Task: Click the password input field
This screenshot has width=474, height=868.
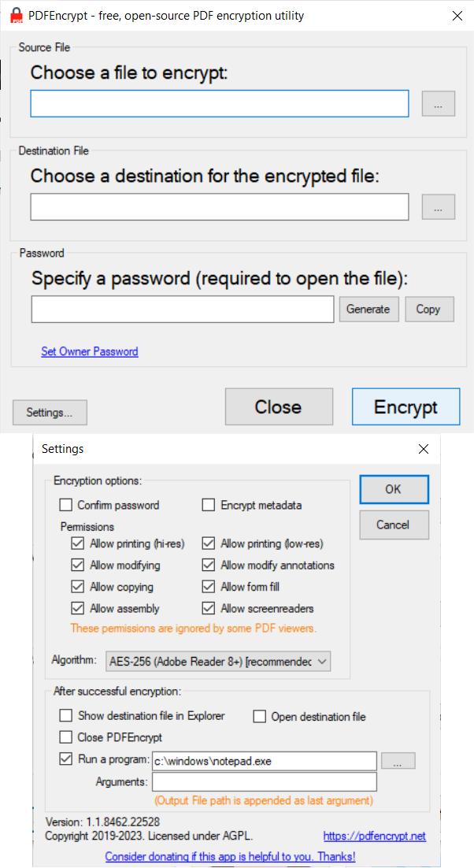Action: click(183, 310)
